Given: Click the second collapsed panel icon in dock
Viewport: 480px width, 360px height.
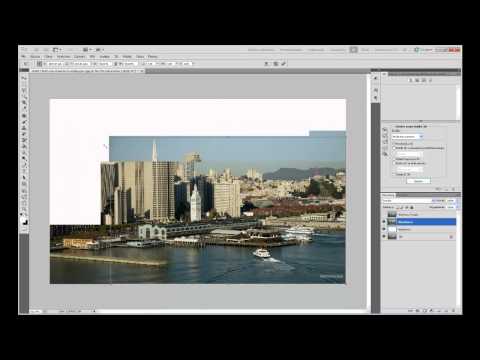Looking at the screenshot, I should pyautogui.click(x=376, y=90).
